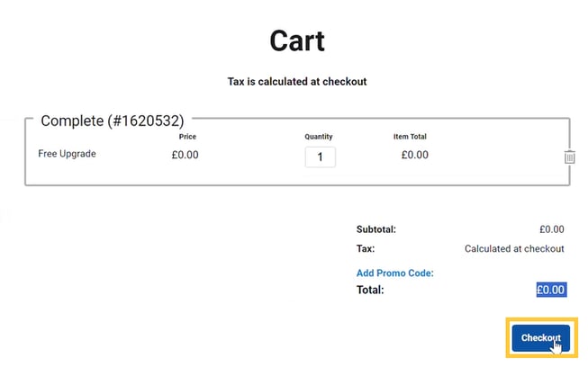Image resolution: width=588 pixels, height=367 pixels.
Task: Click the Total label in summary
Action: [370, 290]
